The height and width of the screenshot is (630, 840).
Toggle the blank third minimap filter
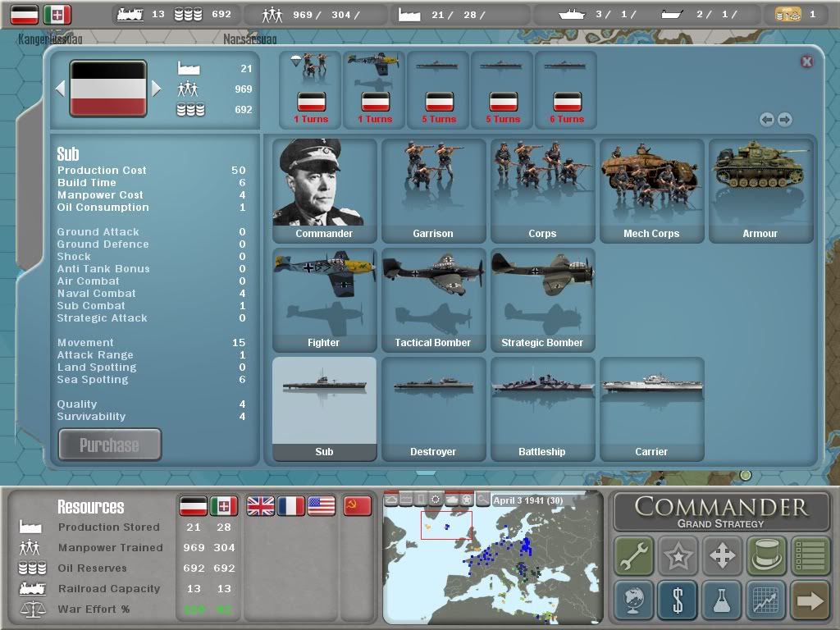click(x=421, y=500)
